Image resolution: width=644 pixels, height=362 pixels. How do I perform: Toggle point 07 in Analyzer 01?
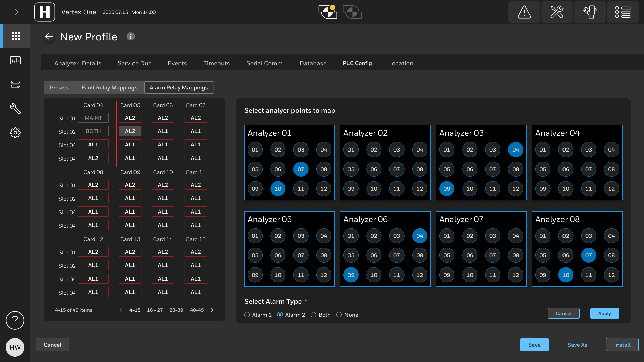coord(301,169)
